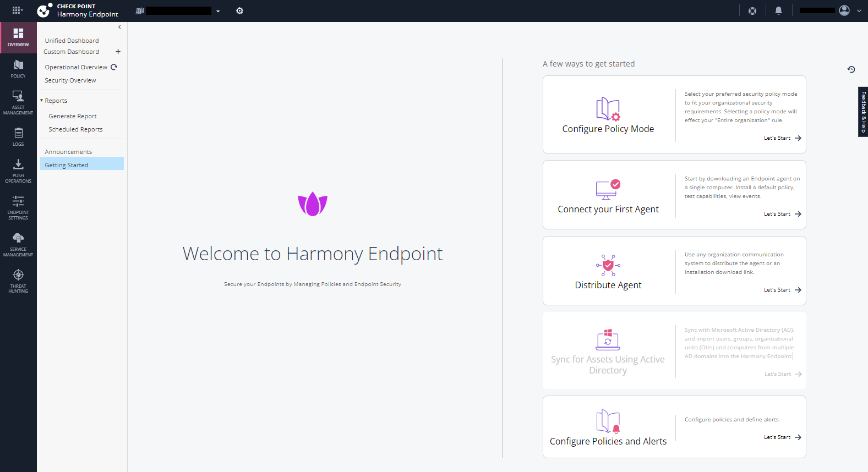Collapse the overview side panel
Image resolution: width=868 pixels, height=472 pixels.
pos(119,27)
